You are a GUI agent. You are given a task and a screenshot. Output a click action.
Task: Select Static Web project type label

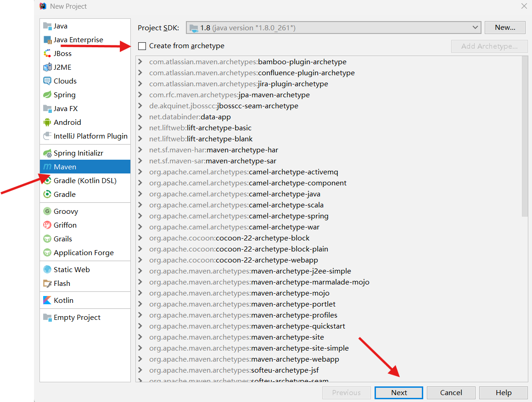72,270
